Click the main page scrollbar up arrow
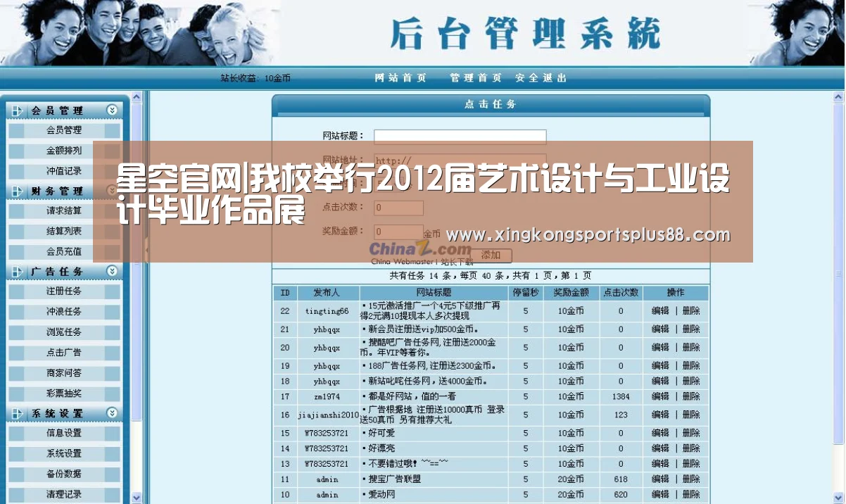 [839, 97]
